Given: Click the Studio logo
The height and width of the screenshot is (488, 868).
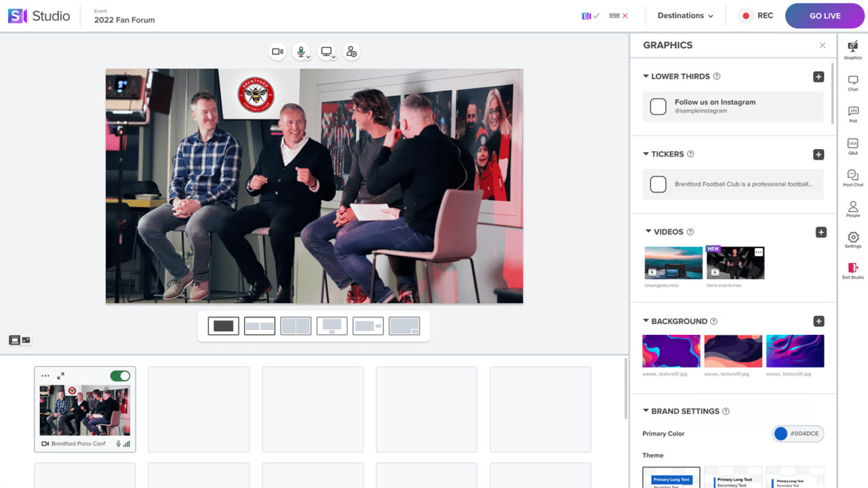Looking at the screenshot, I should [x=39, y=16].
